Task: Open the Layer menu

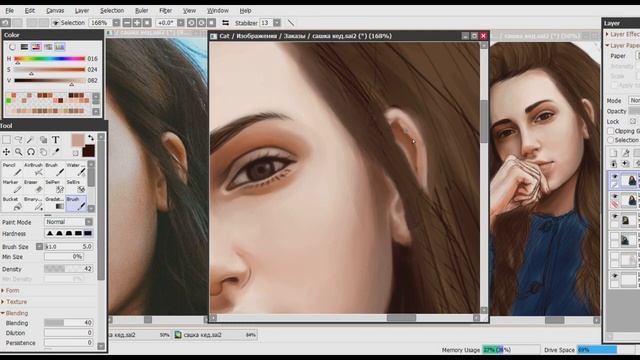Action: (x=82, y=11)
